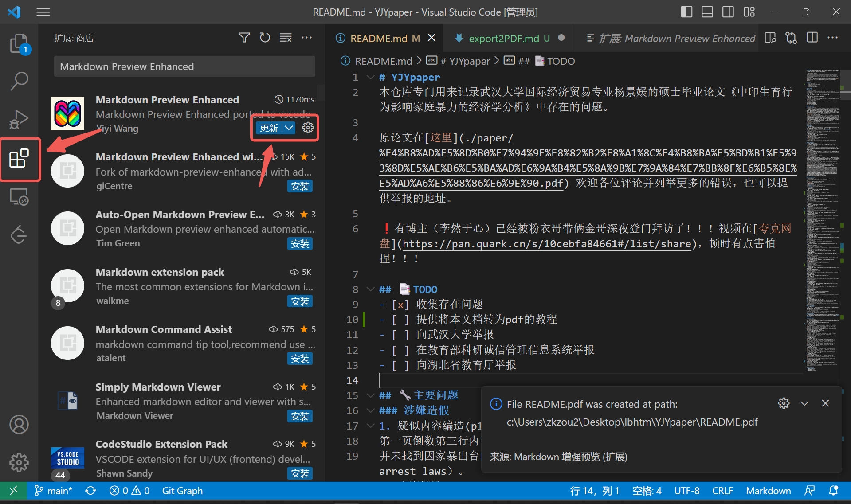Screen dimensions: 851x504
Task: Click the 夸克网盘 quark.cn link
Action: (x=547, y=244)
